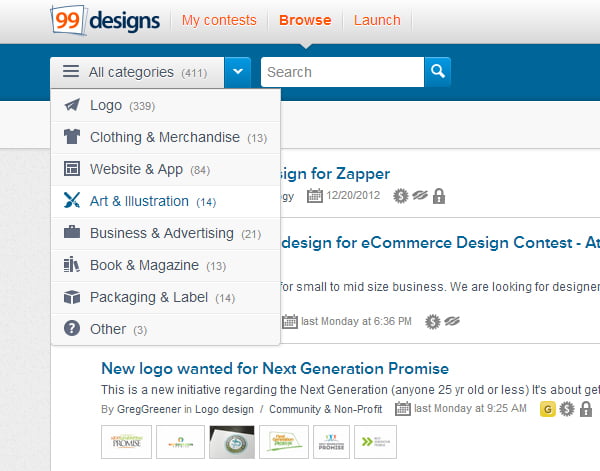The image size is (600, 471).
Task: Select All categories (411) header
Action: pyautogui.click(x=137, y=72)
